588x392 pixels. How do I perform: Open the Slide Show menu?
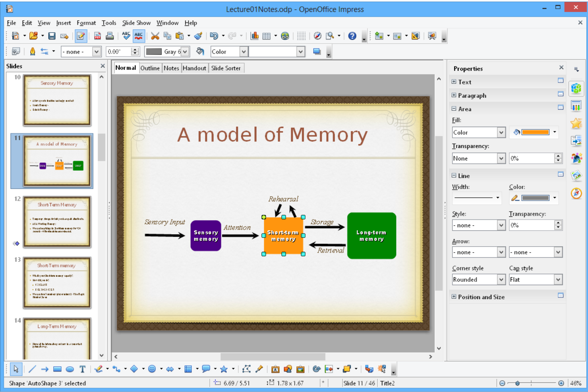(x=136, y=23)
